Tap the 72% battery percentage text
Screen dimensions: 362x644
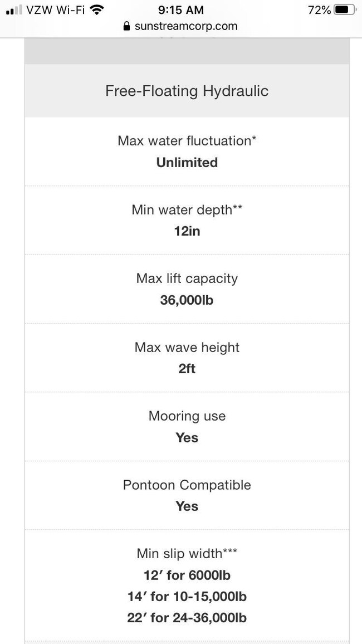pos(319,9)
